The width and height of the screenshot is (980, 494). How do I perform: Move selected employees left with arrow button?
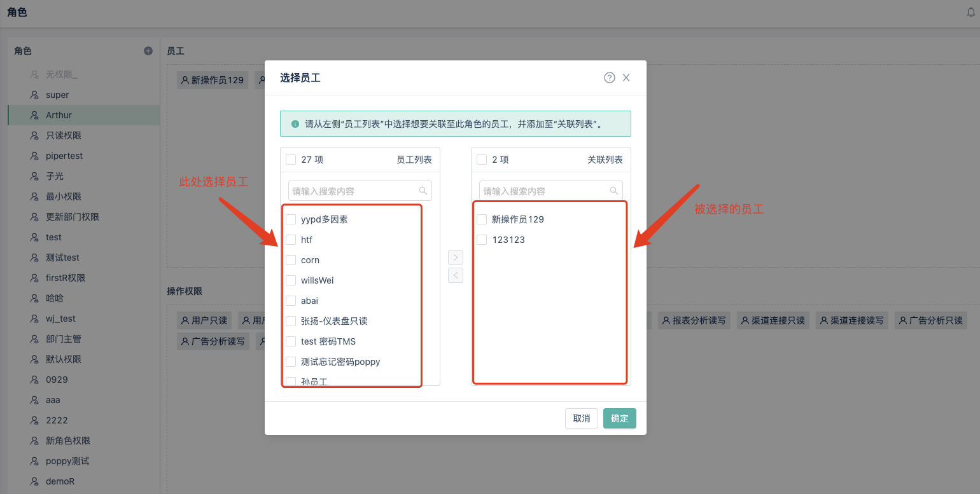coord(456,275)
